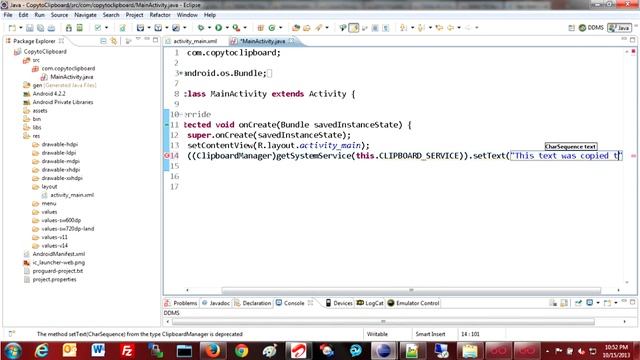Open the Window menu

pos(187,15)
